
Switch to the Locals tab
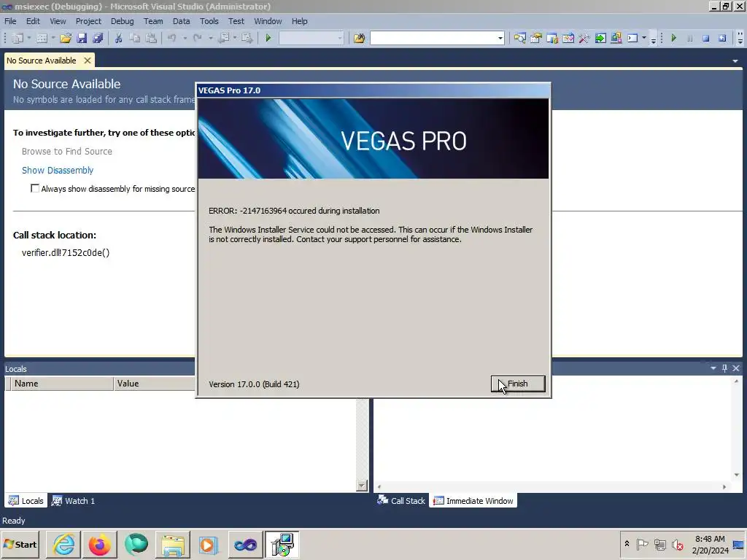click(26, 500)
